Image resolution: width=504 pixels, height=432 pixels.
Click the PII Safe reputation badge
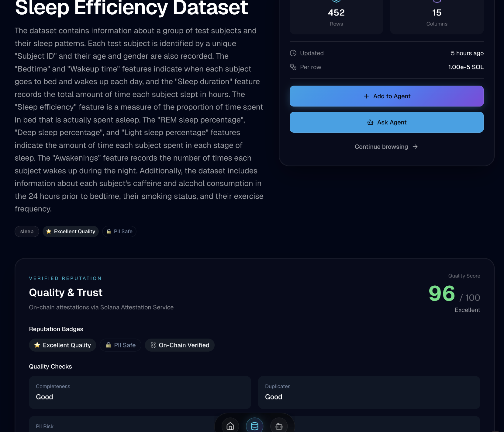(120, 345)
